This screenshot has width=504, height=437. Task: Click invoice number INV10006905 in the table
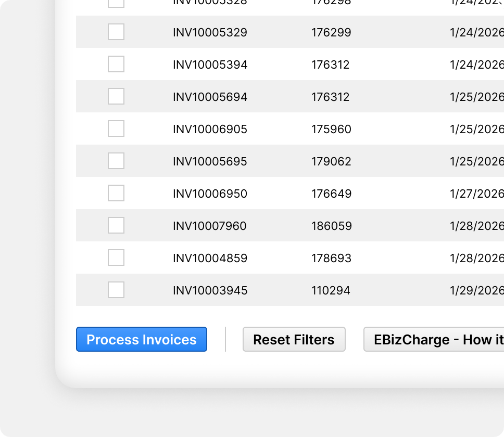pyautogui.click(x=210, y=129)
